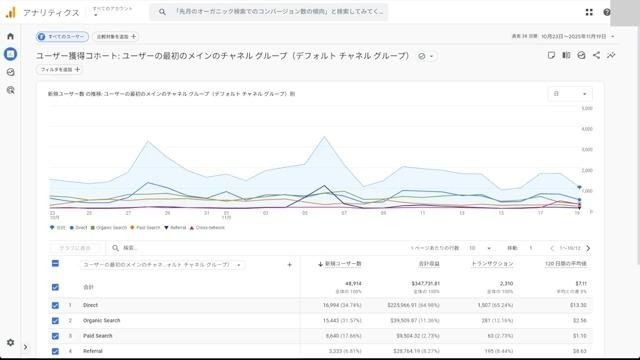Toggle the Organic Search row checkbox

[x=56, y=321]
